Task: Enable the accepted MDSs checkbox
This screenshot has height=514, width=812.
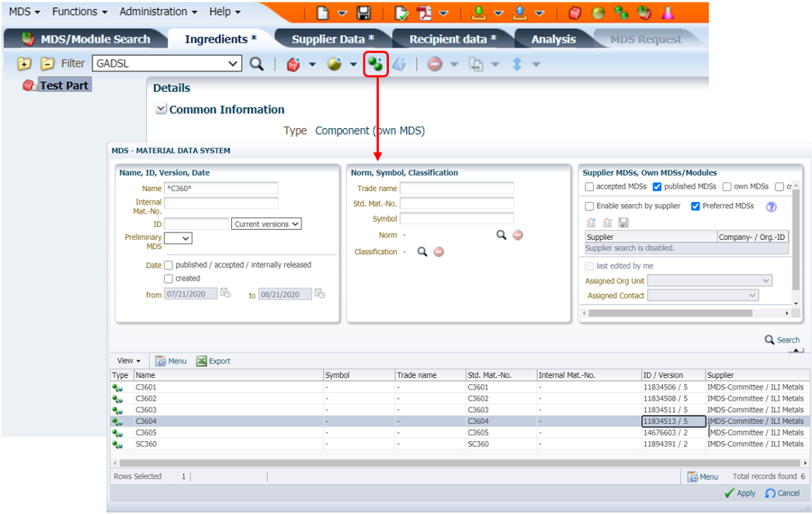Action: pyautogui.click(x=590, y=187)
